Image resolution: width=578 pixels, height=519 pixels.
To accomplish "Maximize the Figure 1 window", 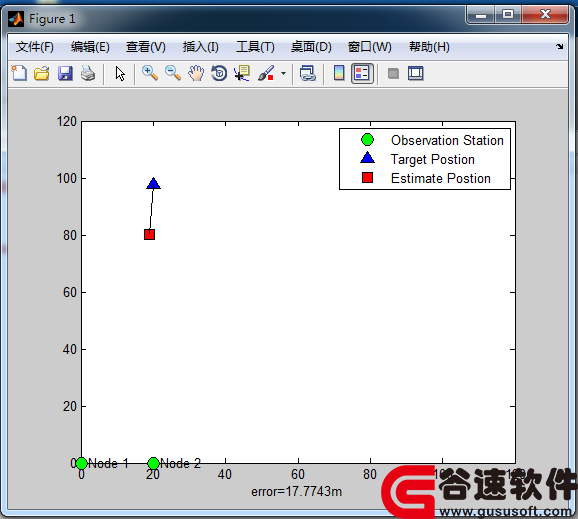I will [508, 15].
